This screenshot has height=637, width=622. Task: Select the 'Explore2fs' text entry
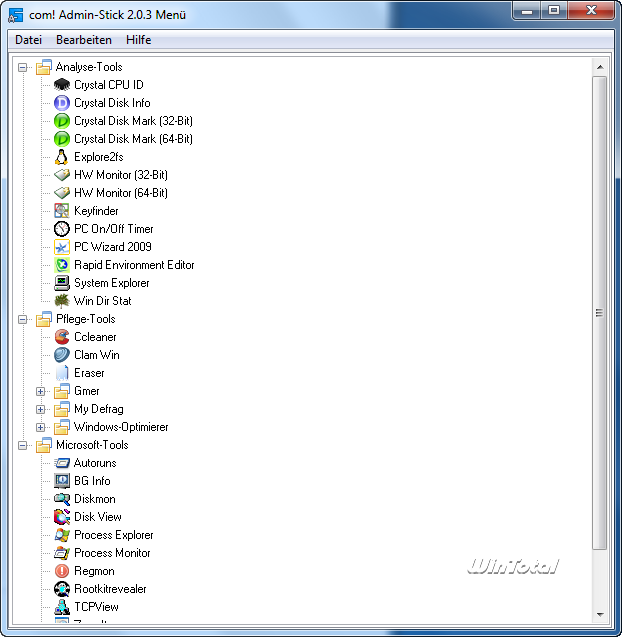coord(99,157)
